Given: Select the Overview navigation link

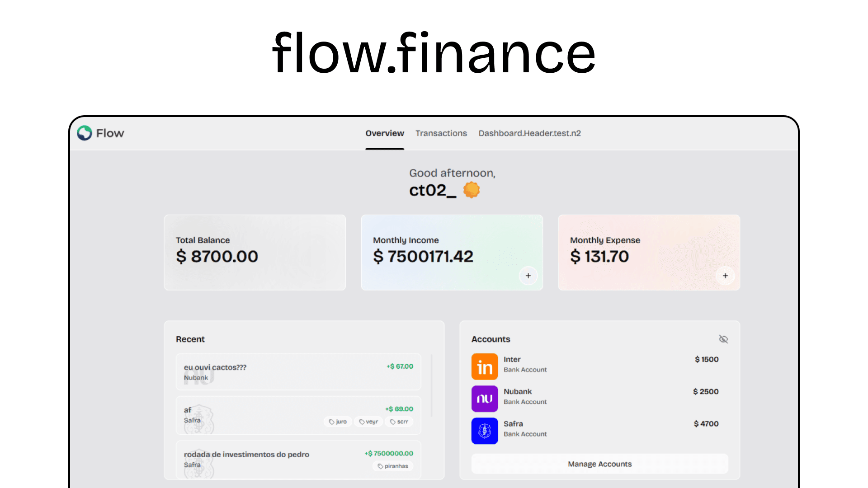Looking at the screenshot, I should pos(385,133).
